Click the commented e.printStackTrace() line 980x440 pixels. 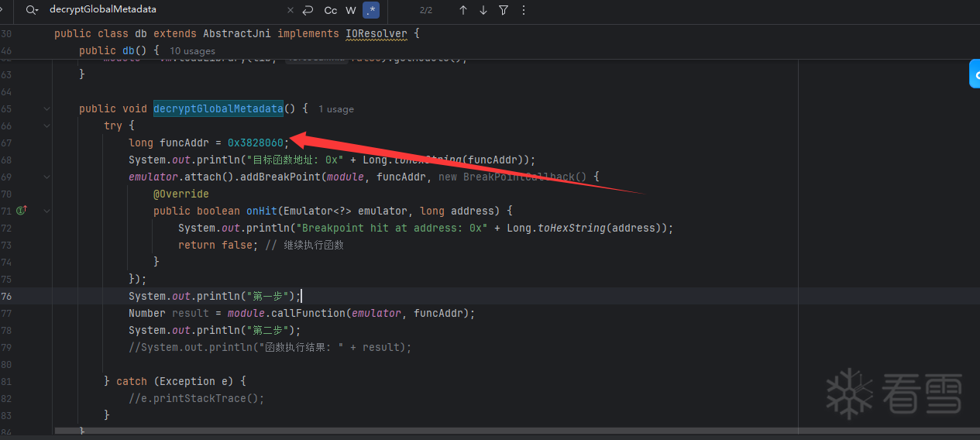coord(197,398)
